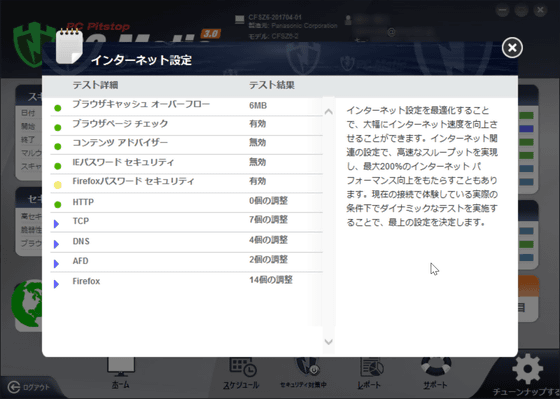Screen dimensions: 560x399
Task: Click the 6MB test result value
Action: click(x=258, y=105)
